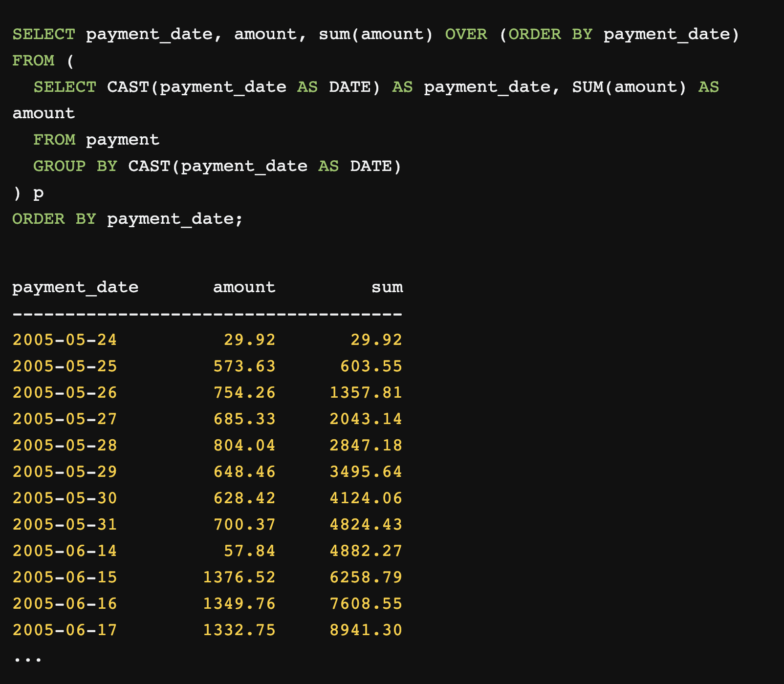Click amount value 57.84

[x=250, y=551]
